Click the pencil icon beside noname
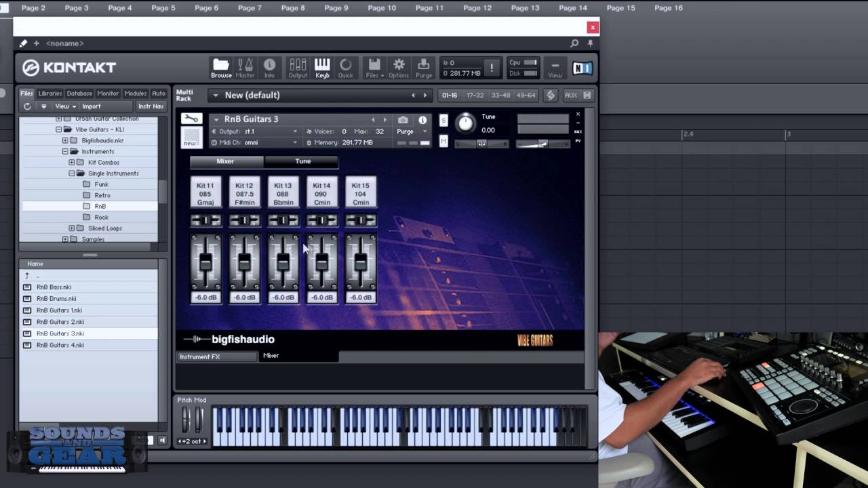Screen dimensions: 868x488 tap(23, 43)
